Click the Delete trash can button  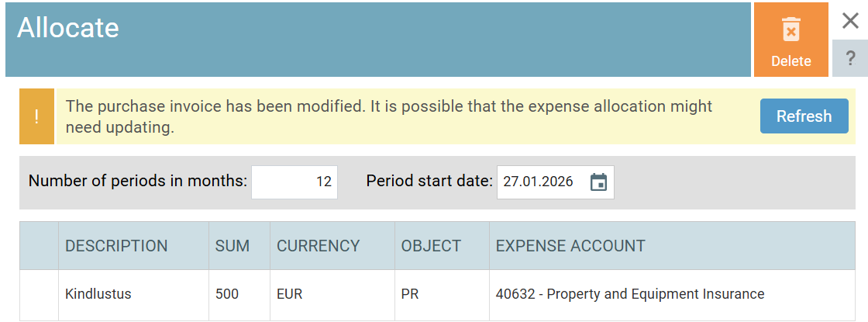point(791,40)
